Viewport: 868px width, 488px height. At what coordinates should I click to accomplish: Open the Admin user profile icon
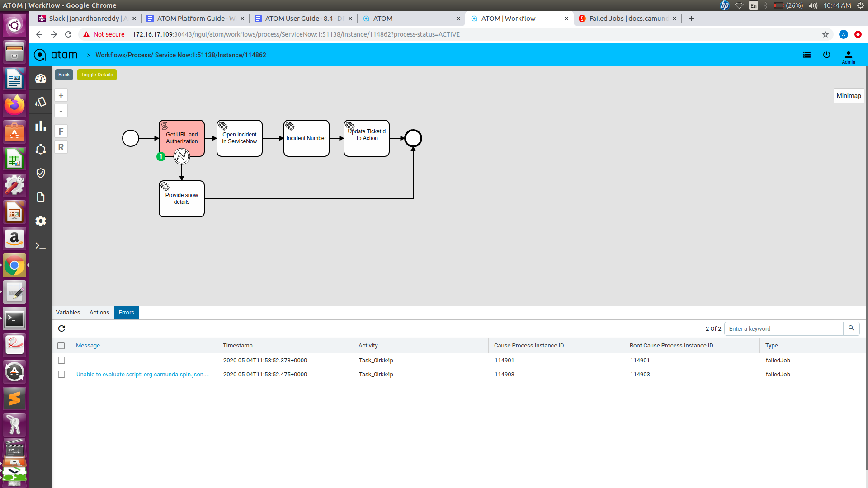[849, 56]
